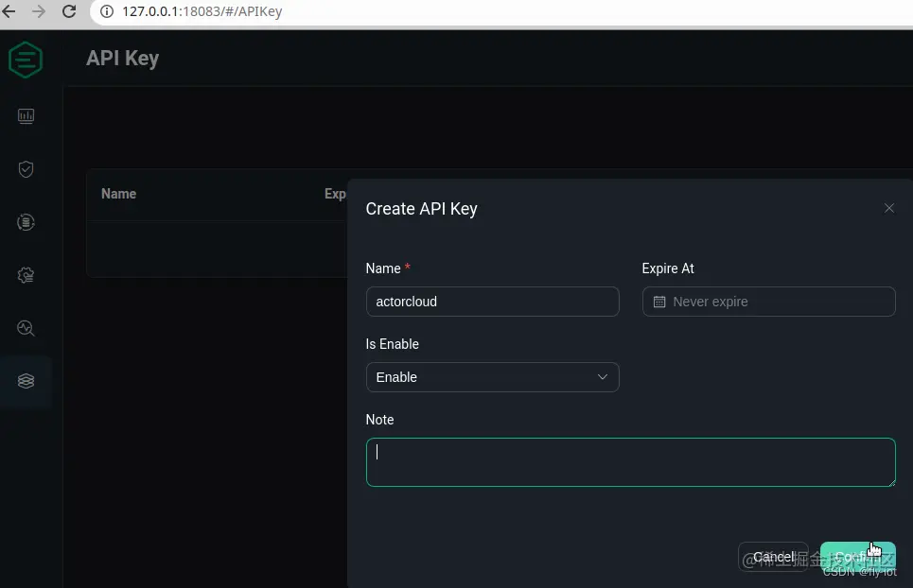913x588 pixels.
Task: Click the browser forward arrow
Action: coord(39,11)
